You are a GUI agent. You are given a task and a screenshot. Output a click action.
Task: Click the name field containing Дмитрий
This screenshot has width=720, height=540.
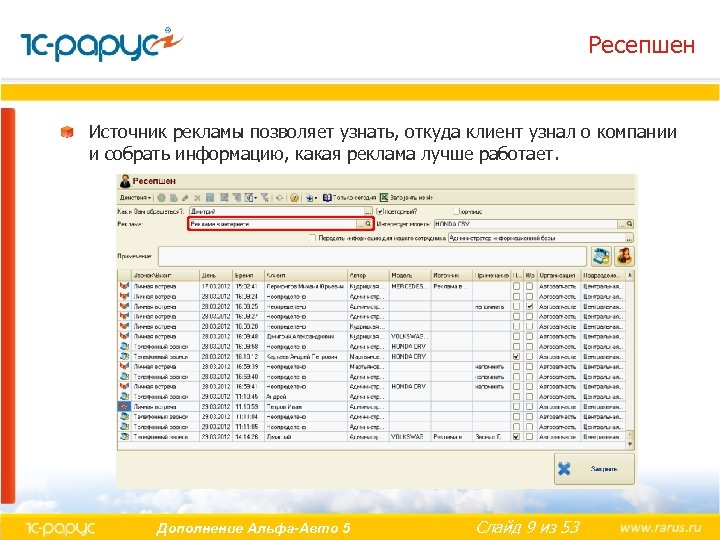pos(276,211)
